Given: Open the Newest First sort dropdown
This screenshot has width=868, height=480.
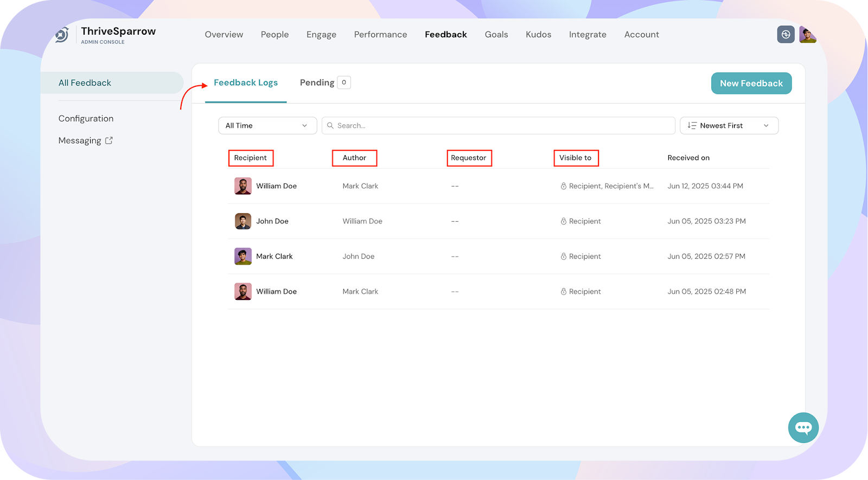Looking at the screenshot, I should [729, 126].
